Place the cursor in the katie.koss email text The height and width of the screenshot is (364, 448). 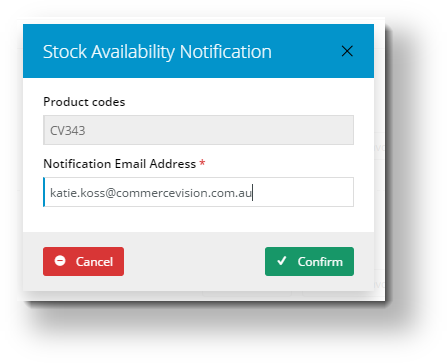pos(151,193)
